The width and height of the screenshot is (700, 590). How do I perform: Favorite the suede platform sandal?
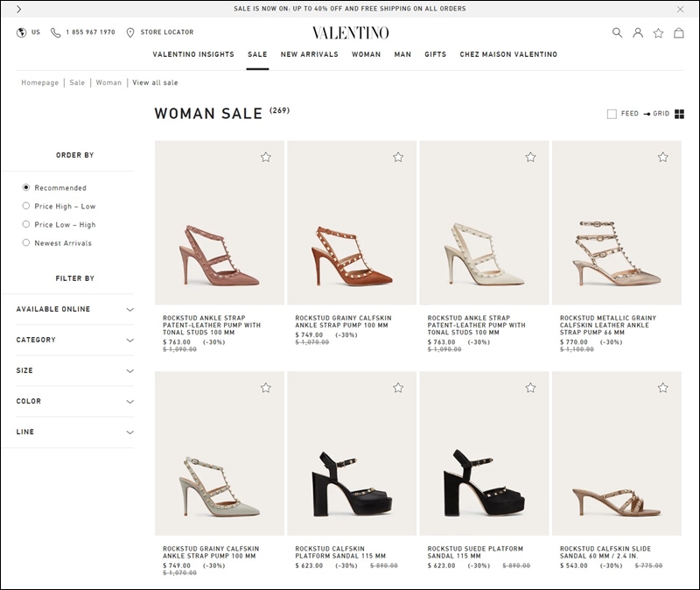pyautogui.click(x=530, y=388)
